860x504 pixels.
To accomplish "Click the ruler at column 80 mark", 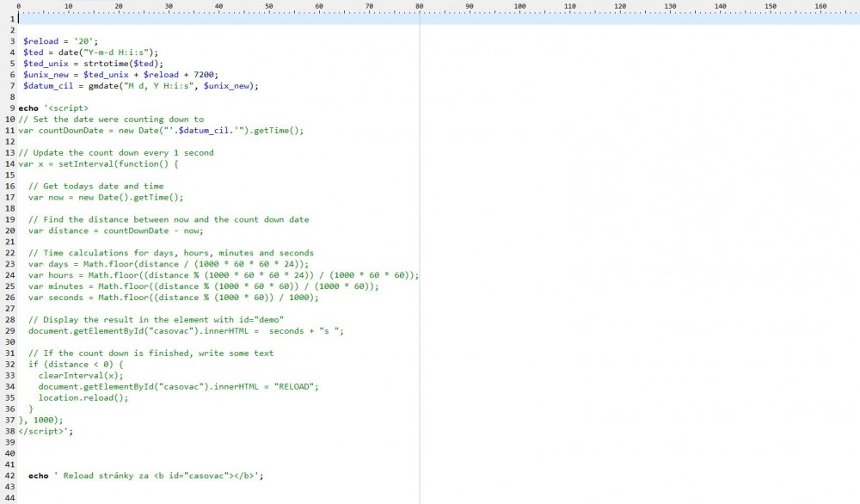I will 420,7.
